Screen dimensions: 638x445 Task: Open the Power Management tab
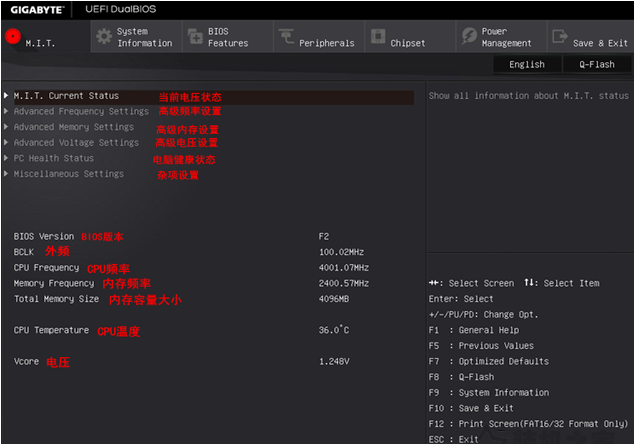pos(501,37)
